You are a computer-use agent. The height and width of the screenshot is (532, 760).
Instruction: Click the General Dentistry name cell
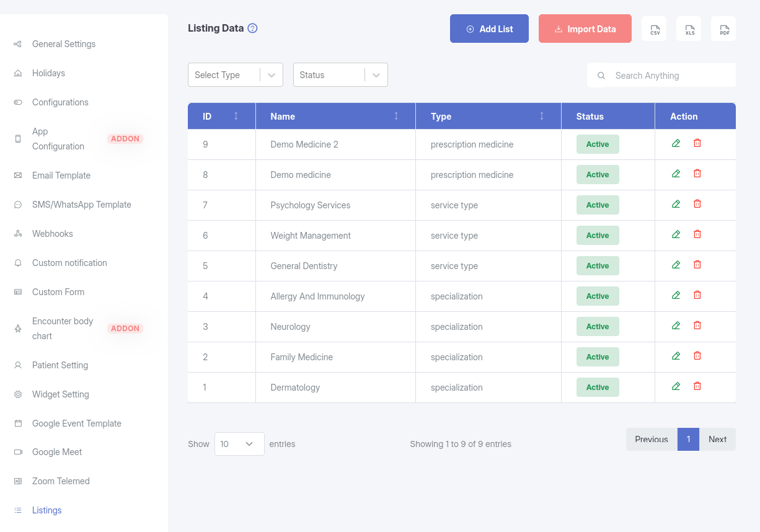tap(335, 266)
